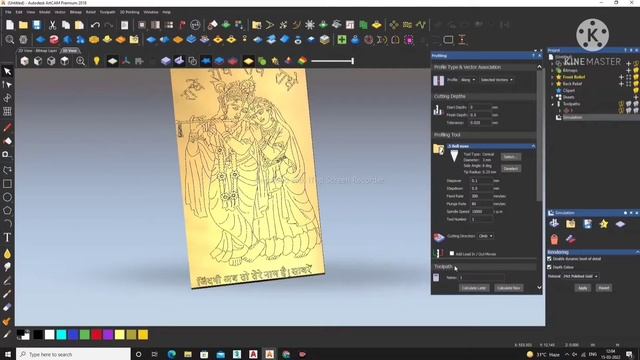The width and height of the screenshot is (640, 360).
Task: Open the Vector menu
Action: (60, 12)
